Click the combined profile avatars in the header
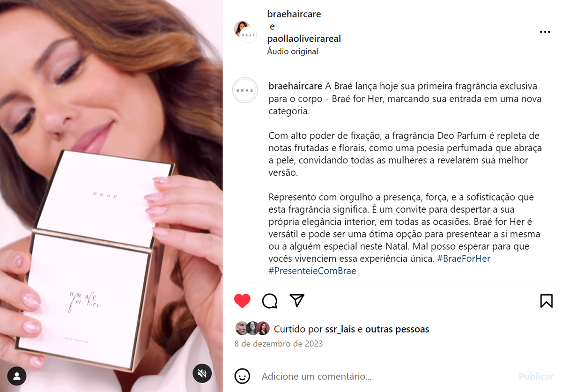The width and height of the screenshot is (562, 392). pos(245,32)
